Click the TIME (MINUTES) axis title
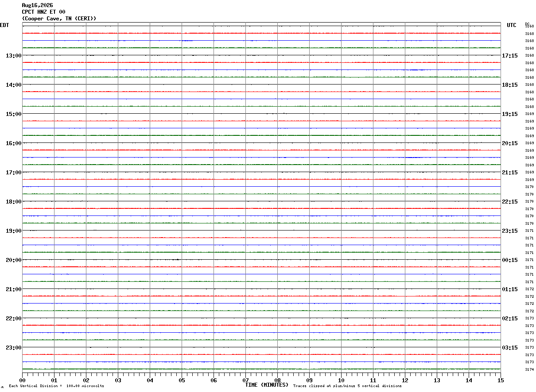Image resolution: width=536 pixels, height=392 pixels. coord(267,385)
